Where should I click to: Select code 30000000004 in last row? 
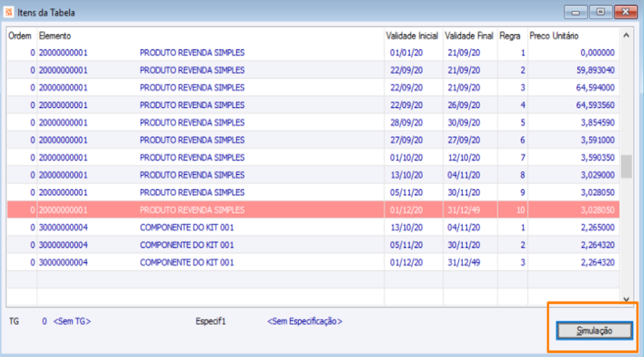coord(64,263)
